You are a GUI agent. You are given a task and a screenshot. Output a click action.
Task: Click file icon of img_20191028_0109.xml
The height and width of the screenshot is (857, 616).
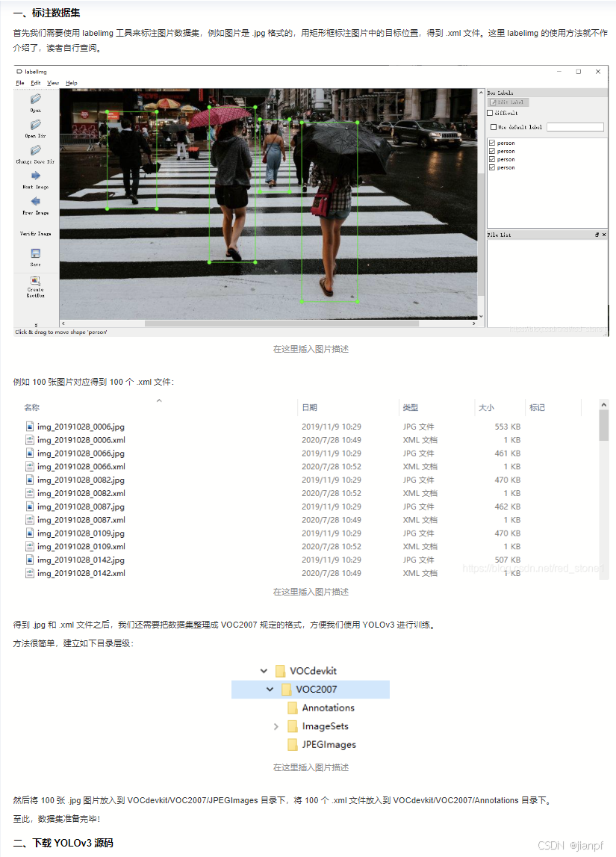pos(30,546)
